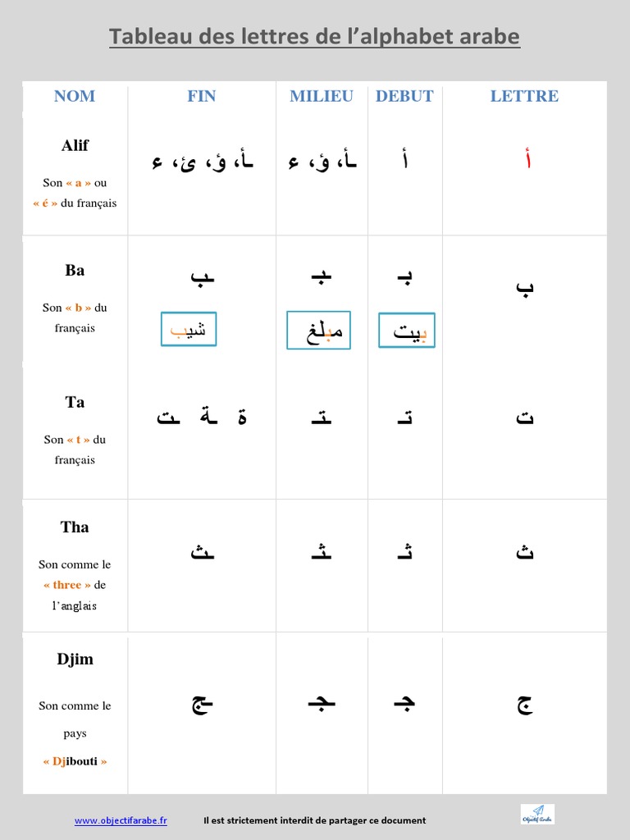Screen dimensions: 630x840
Task: Select the LETTRE column header
Action: coord(524,96)
